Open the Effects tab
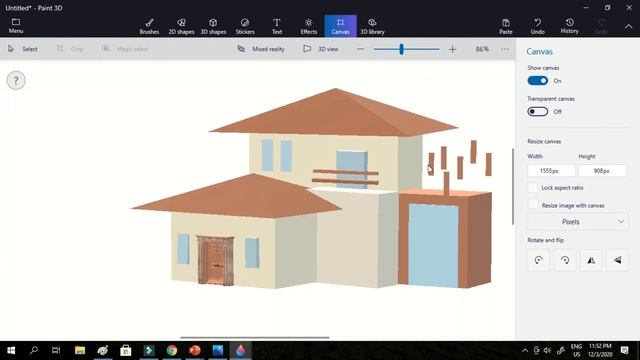This screenshot has width=640, height=360. [309, 26]
